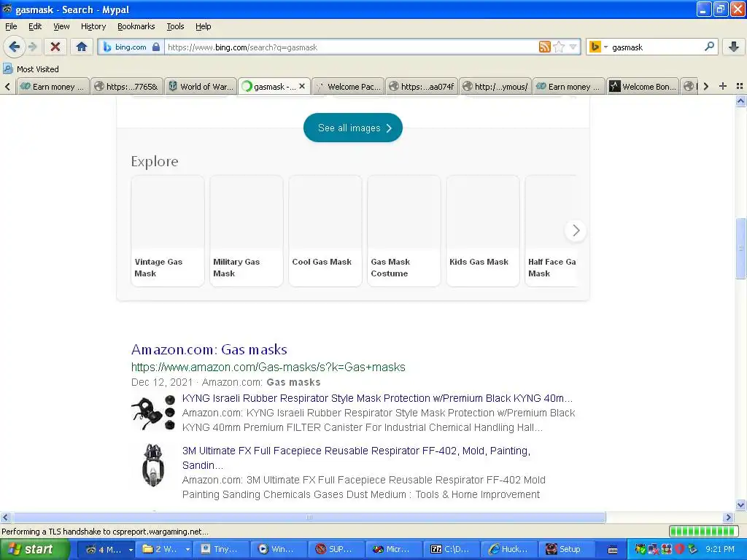747x560 pixels.
Task: Click the search magnifier icon in search box
Action: [x=709, y=47]
